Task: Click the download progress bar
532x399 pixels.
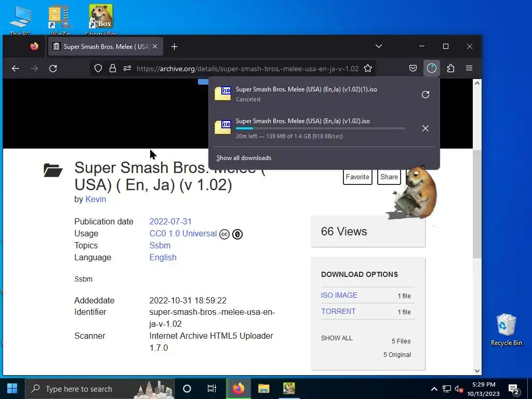Action: 321,128
